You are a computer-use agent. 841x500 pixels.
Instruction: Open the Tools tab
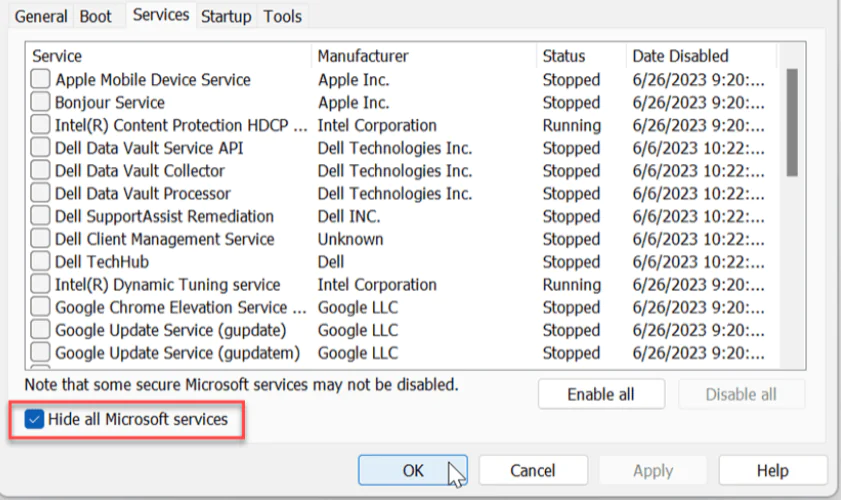(282, 17)
